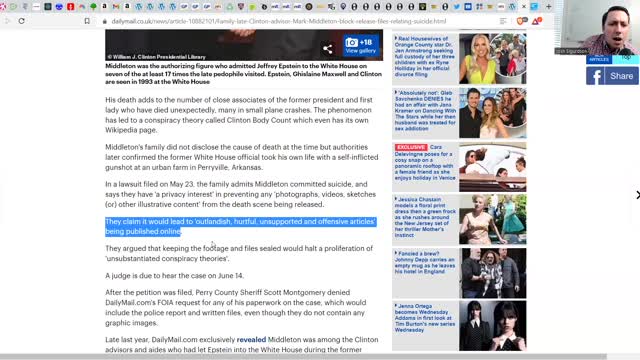Reload the Daily Mail page
The image size is (640, 360).
[22, 21]
